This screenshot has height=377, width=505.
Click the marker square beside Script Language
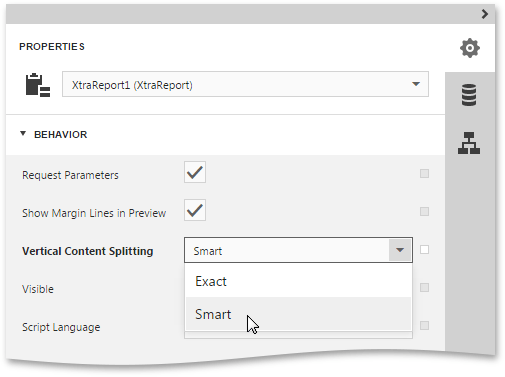424,326
